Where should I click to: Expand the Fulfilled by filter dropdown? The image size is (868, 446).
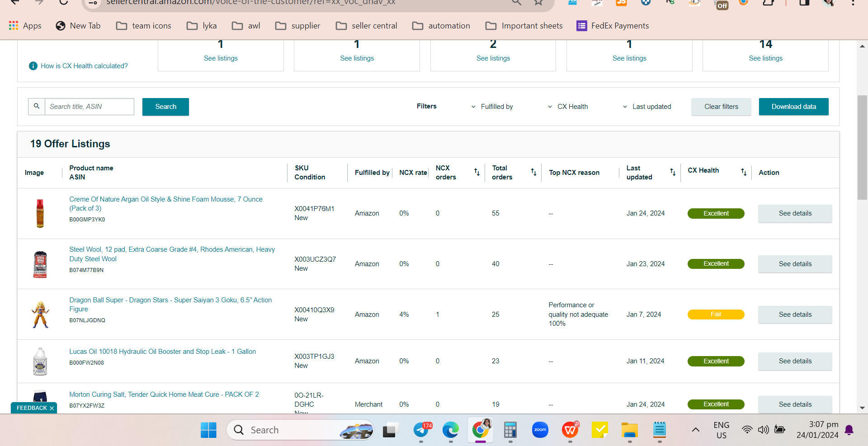492,107
